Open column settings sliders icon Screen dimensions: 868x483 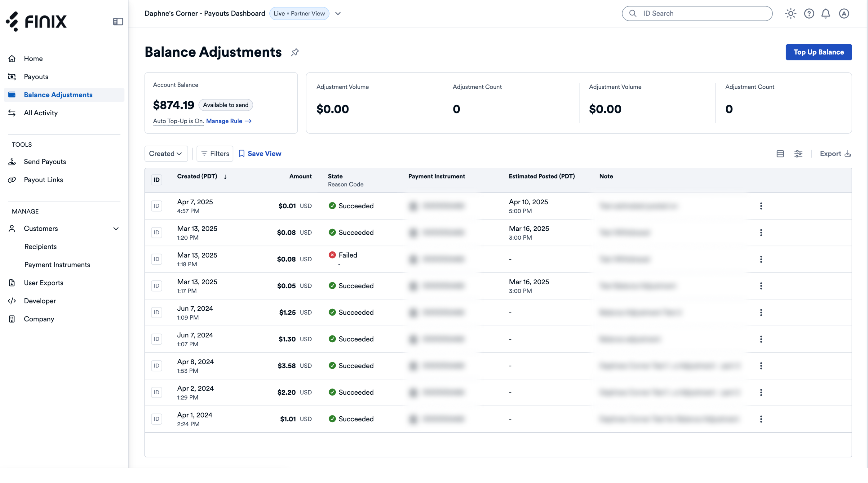click(x=798, y=154)
